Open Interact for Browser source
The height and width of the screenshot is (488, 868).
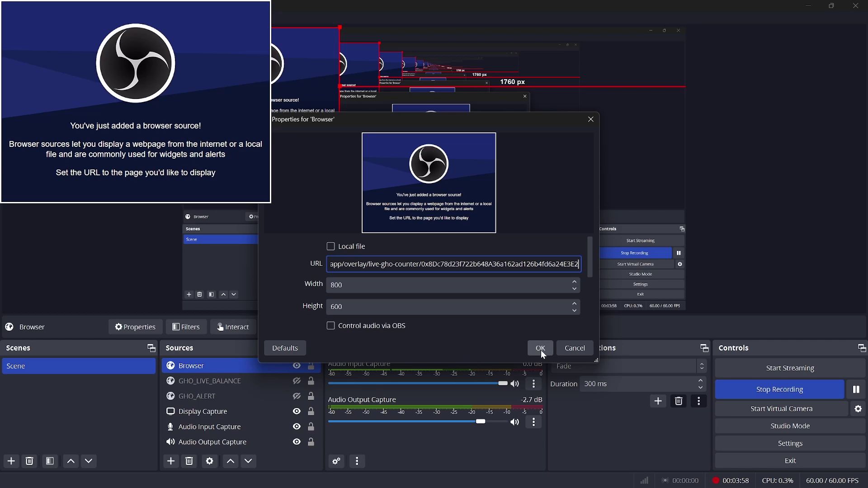[x=233, y=327]
